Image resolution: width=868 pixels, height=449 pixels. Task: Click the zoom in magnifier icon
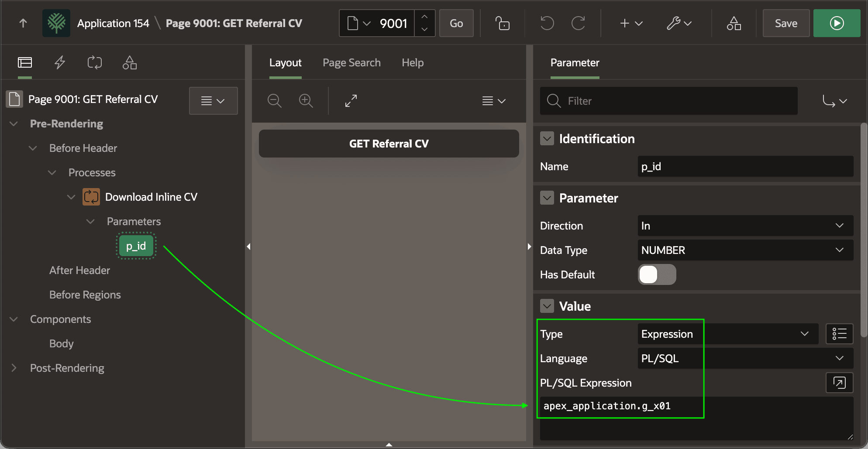(x=306, y=101)
